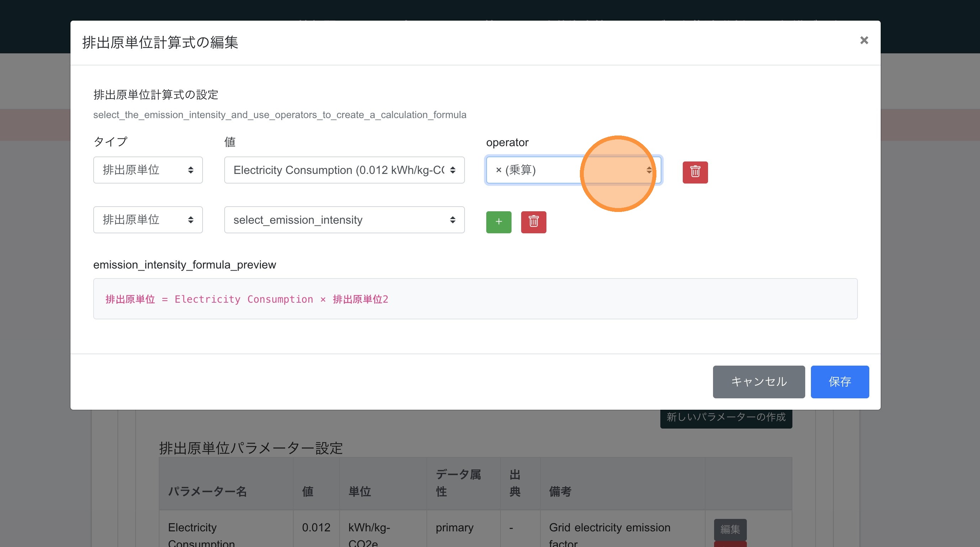Click the green plus button to add a row
Screen dimensions: 980x547
tap(498, 222)
